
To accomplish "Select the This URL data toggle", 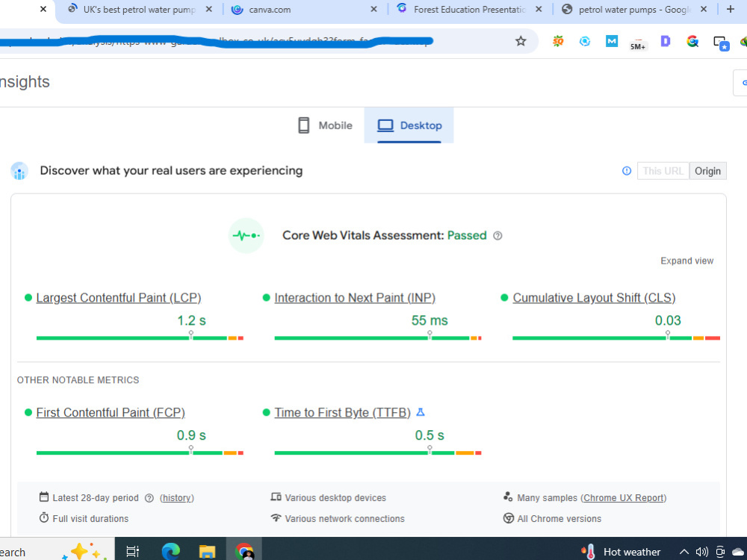I will pos(663,171).
